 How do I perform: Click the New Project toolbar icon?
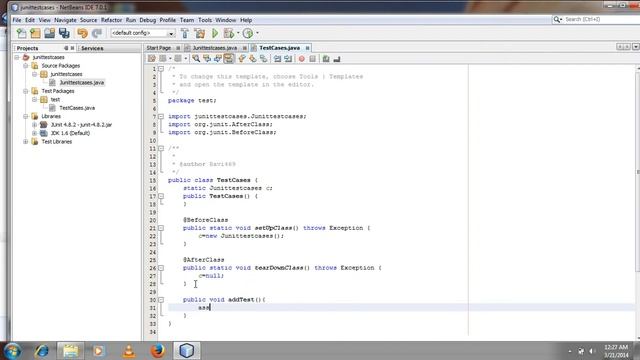pos(36,33)
